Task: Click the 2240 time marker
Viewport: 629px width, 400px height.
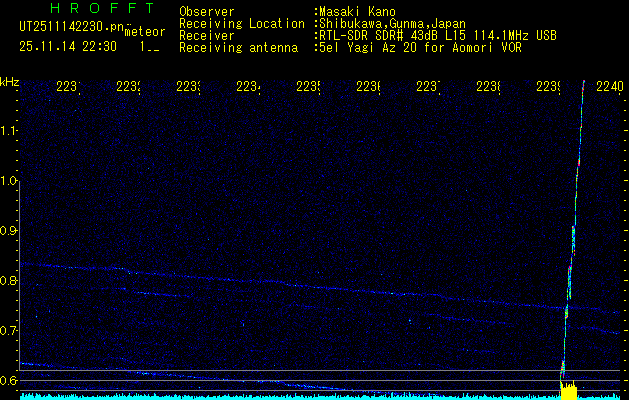Action: pos(608,88)
